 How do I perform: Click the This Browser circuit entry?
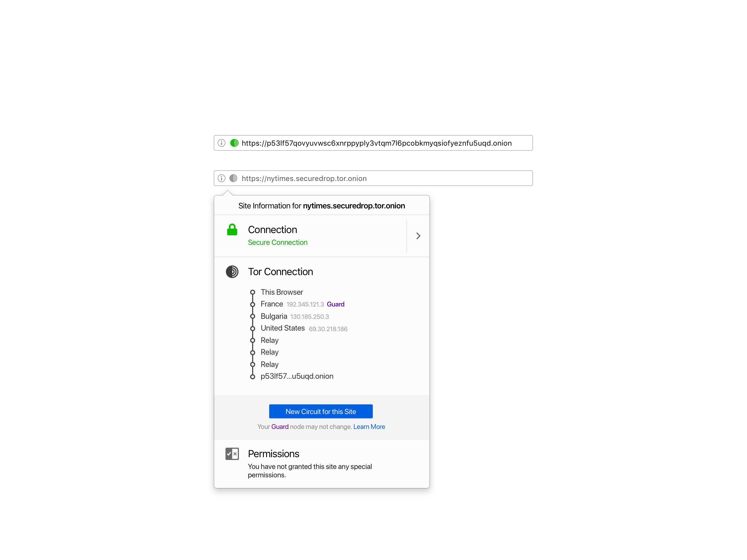tap(282, 292)
